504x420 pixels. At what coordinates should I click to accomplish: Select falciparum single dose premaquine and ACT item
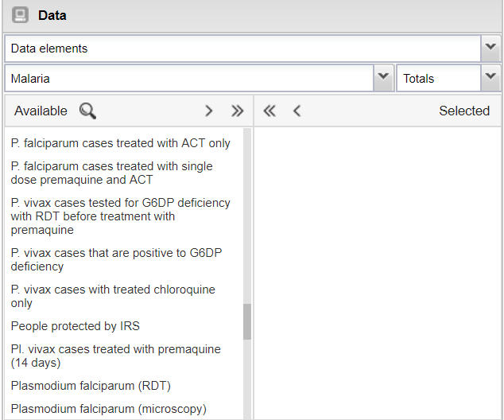coord(111,173)
